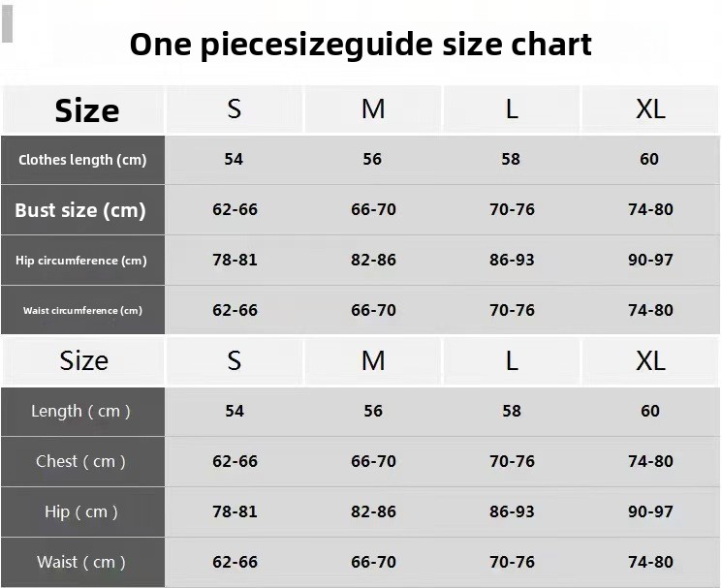Click the 60 Length value in bottom table

649,411
